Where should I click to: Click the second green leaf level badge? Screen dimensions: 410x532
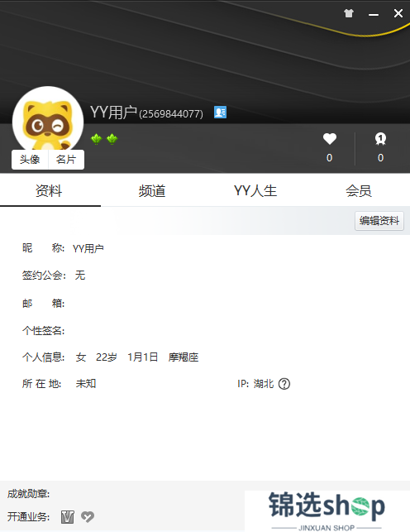click(x=112, y=139)
